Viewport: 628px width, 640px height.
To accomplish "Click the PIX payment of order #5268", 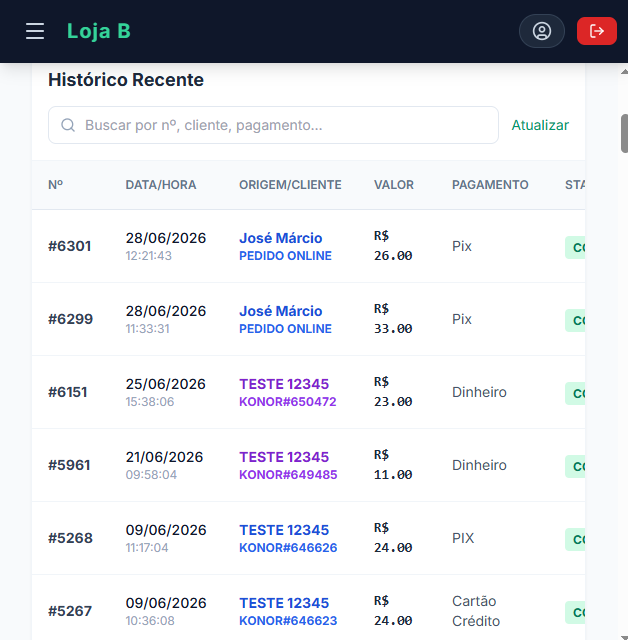I will pyautogui.click(x=463, y=538).
